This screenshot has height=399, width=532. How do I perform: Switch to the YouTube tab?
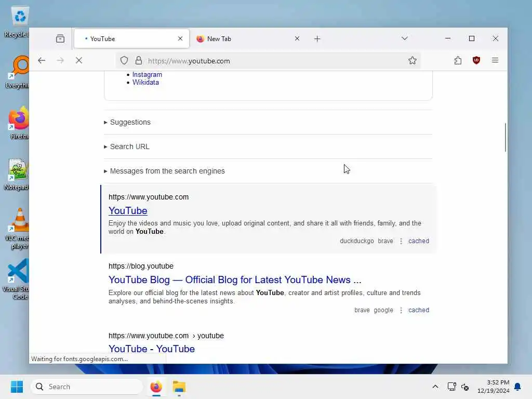(131, 38)
